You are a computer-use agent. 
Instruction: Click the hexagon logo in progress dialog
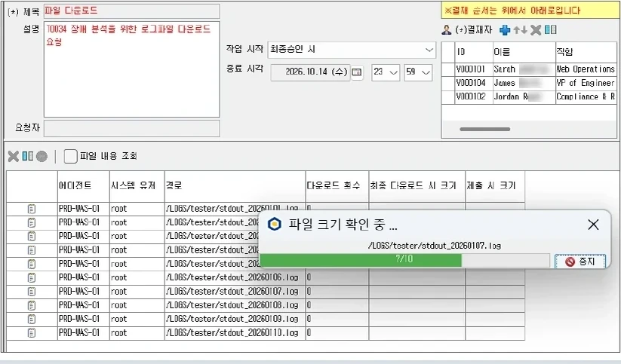click(x=275, y=225)
